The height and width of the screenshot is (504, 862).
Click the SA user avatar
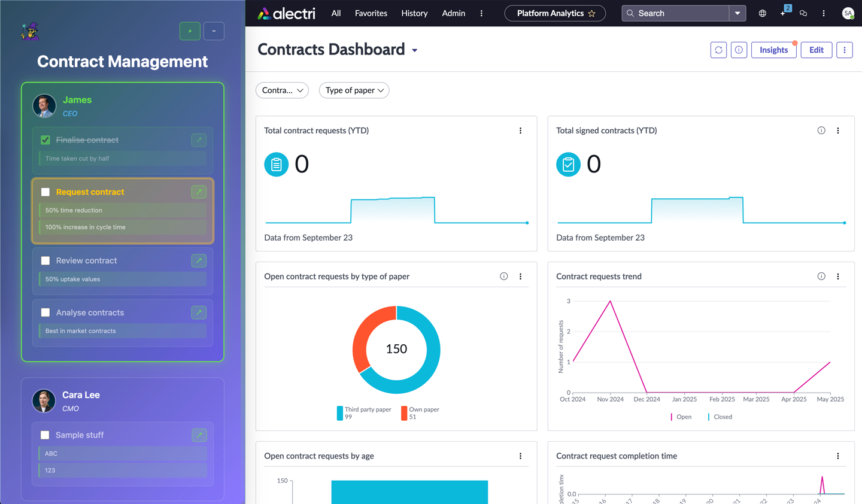[x=848, y=13]
